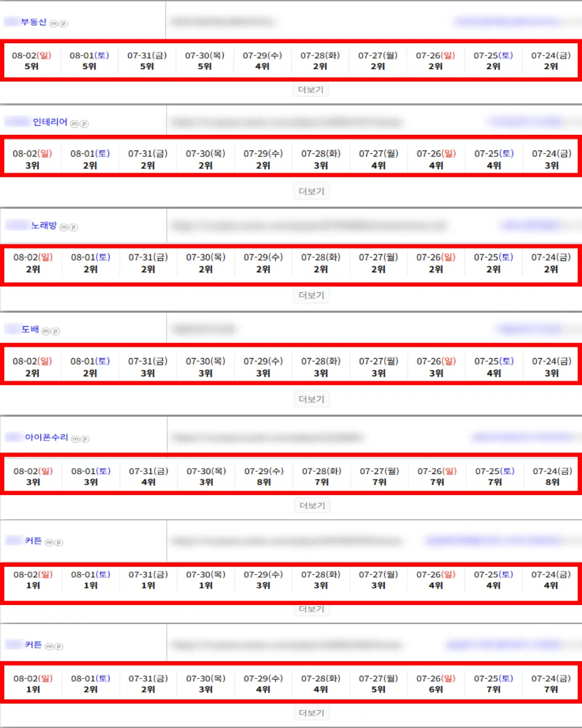Open 더보기 below the 도배 rank row
The height and width of the screenshot is (728, 582).
coord(311,400)
